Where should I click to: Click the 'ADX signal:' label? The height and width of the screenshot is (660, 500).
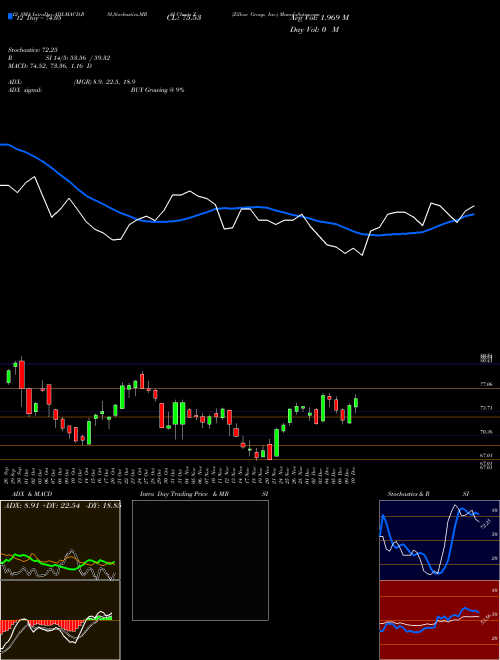point(25,90)
